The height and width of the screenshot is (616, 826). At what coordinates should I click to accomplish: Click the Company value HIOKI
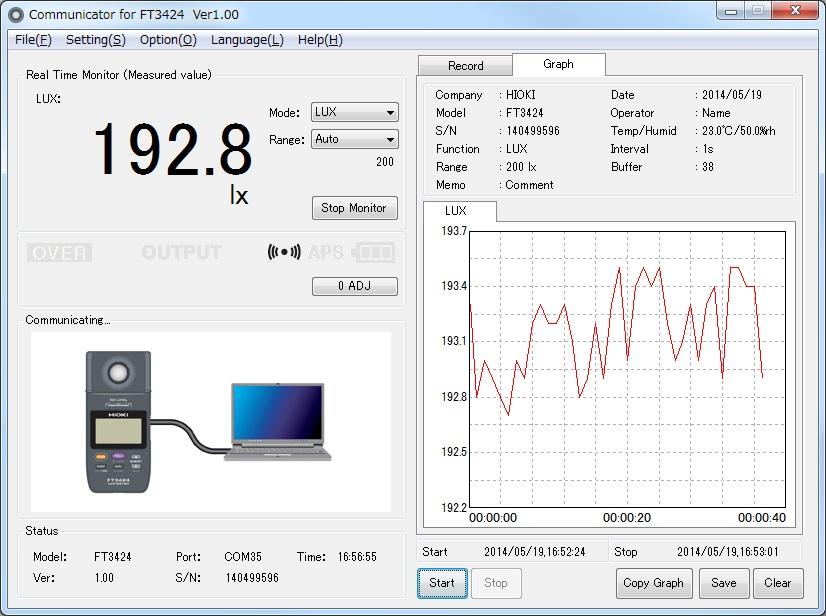[x=520, y=95]
